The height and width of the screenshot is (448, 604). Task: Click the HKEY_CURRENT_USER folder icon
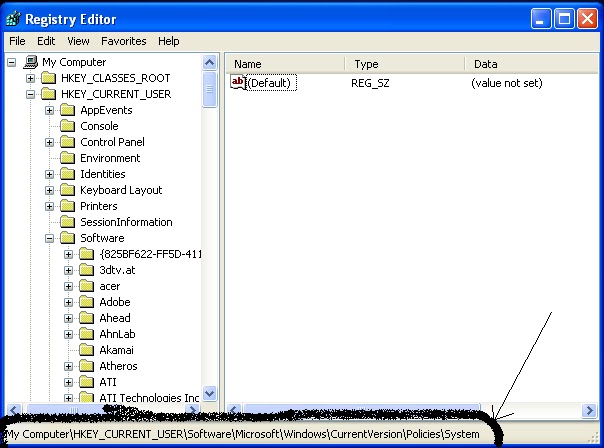(49, 94)
